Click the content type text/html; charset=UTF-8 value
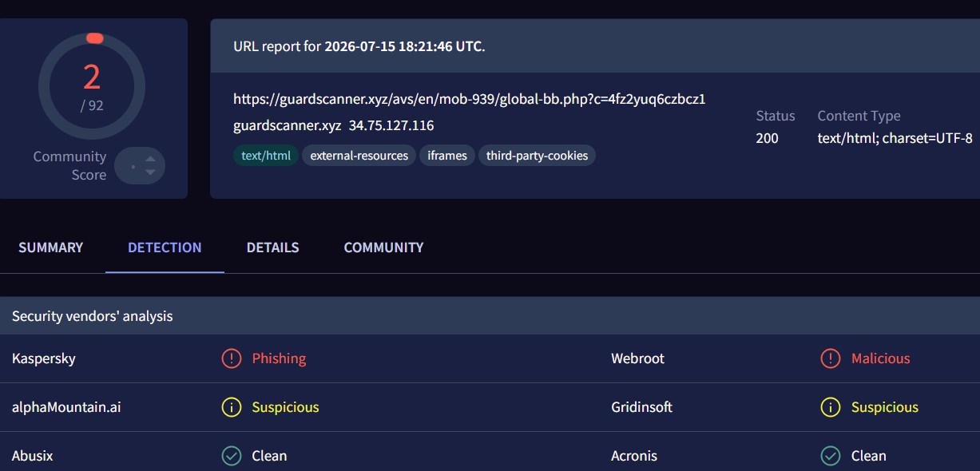The height and width of the screenshot is (471, 980). (x=895, y=138)
